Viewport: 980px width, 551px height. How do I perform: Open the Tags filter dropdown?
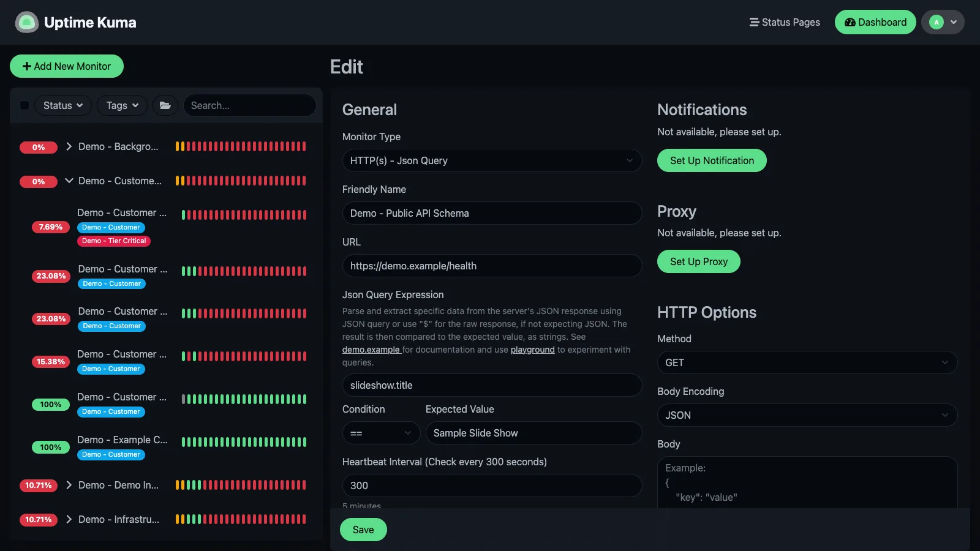tap(123, 105)
